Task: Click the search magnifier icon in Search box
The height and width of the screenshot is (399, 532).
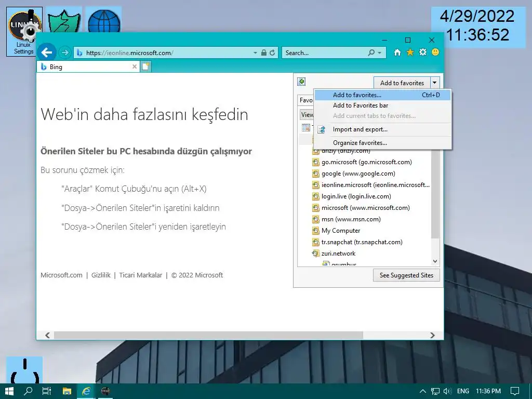Action: 371,52
